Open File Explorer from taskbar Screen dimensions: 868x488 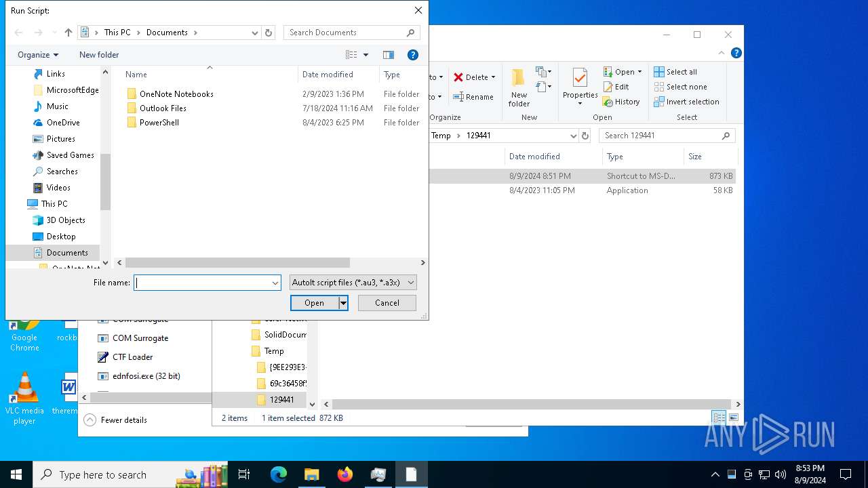[x=312, y=474]
